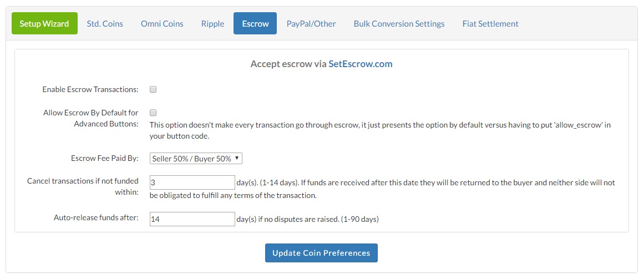The width and height of the screenshot is (644, 279).
Task: Click the active Escrow tab
Action: point(255,24)
